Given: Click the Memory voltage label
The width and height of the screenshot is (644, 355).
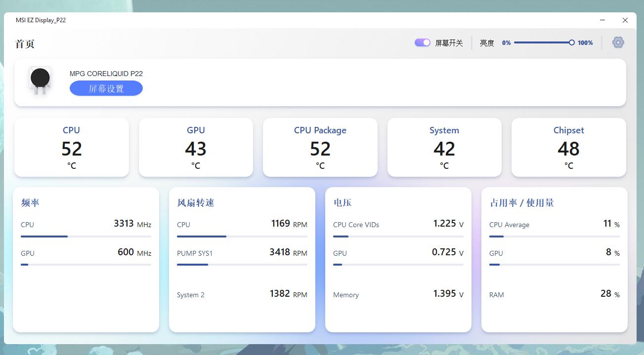Looking at the screenshot, I should click(346, 295).
